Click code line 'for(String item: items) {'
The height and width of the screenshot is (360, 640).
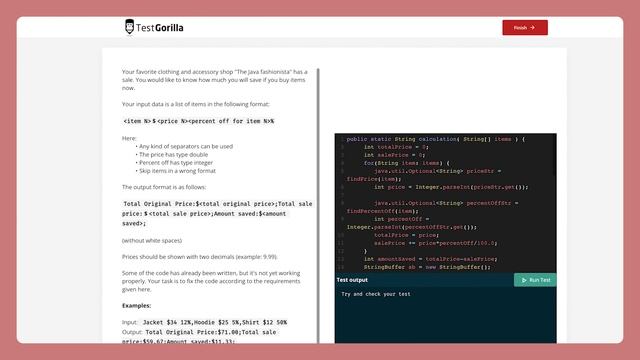point(407,163)
